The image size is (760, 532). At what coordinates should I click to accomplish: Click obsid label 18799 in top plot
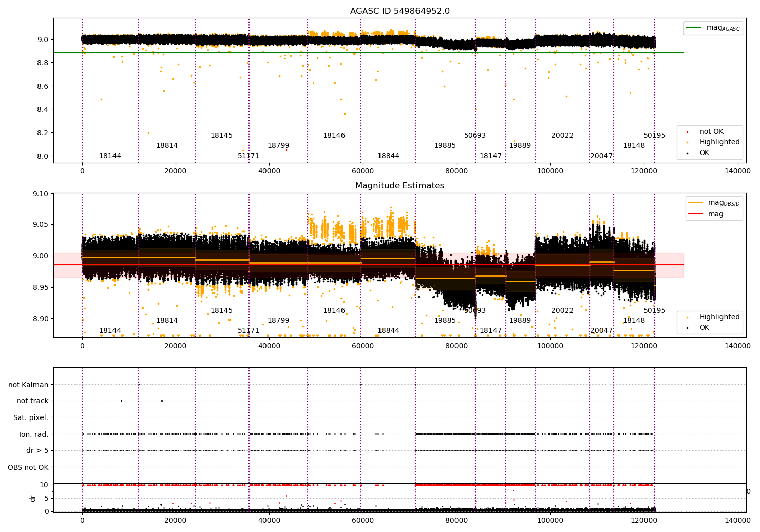pos(278,146)
